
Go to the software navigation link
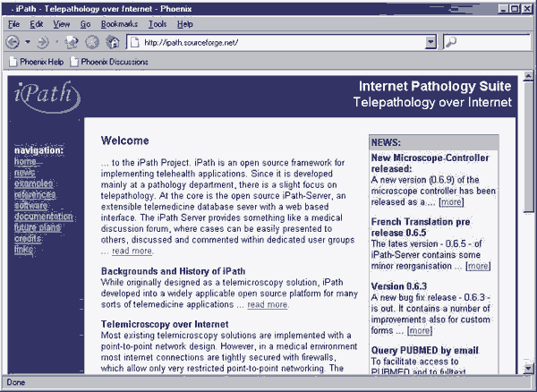tap(30, 206)
